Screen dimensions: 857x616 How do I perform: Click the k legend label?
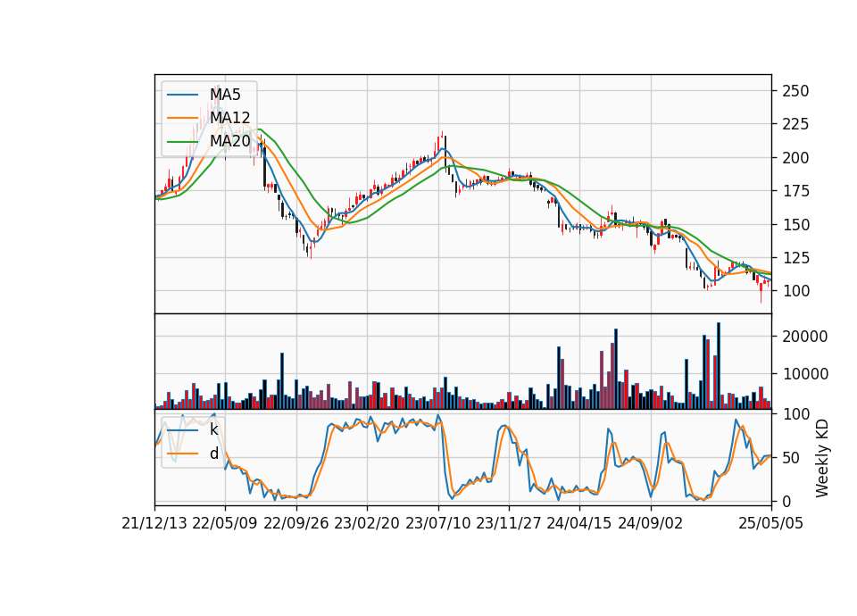pyautogui.click(x=213, y=429)
